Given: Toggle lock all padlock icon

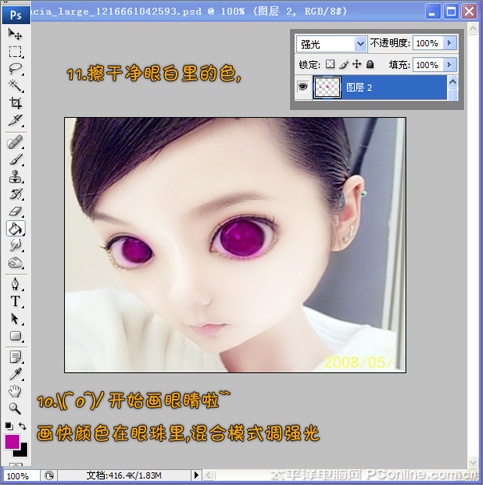Looking at the screenshot, I should click(370, 64).
